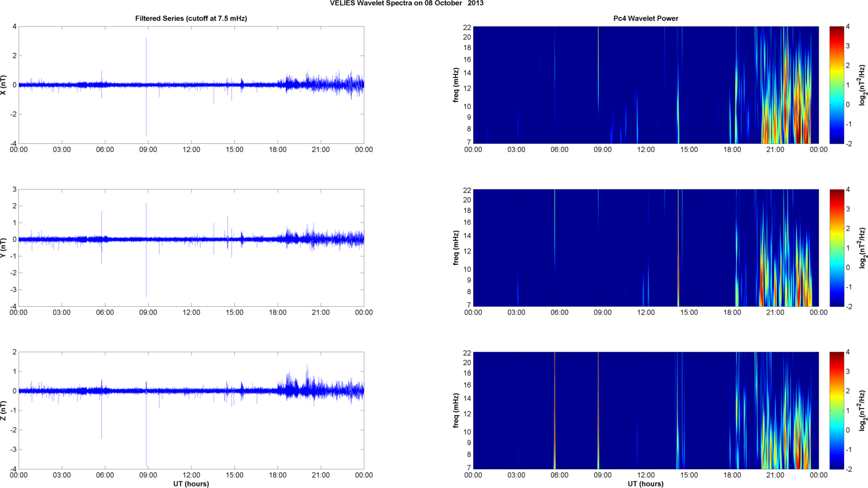868x488 pixels.
Task: Click the 4 tick on the X (nT) axis
Action: click(14, 26)
